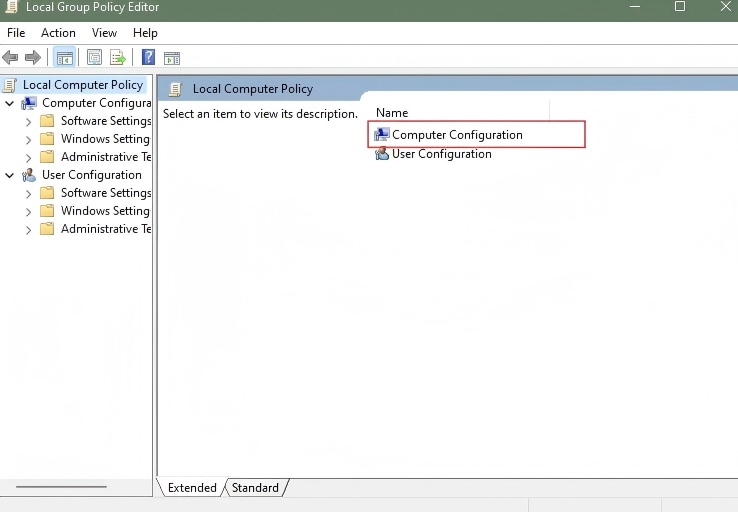Expand Software Settings under Computer Configuration
The width and height of the screenshot is (738, 512).
[x=29, y=121]
